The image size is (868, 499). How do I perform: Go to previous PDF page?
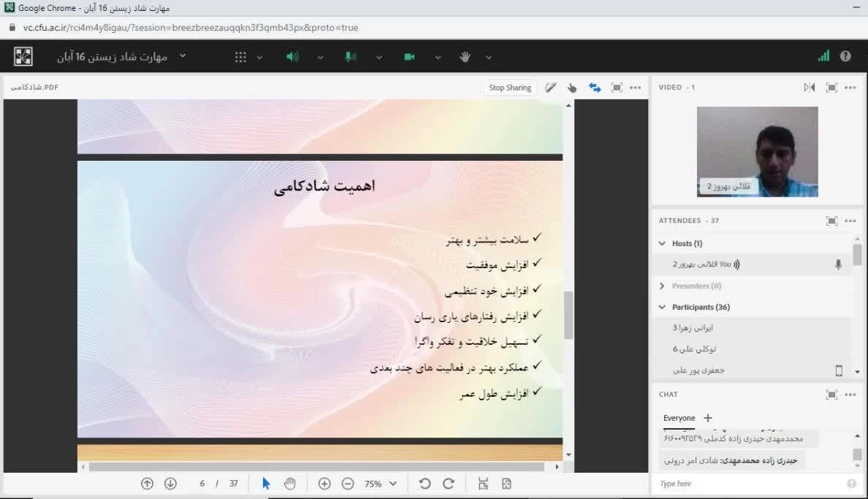(147, 484)
